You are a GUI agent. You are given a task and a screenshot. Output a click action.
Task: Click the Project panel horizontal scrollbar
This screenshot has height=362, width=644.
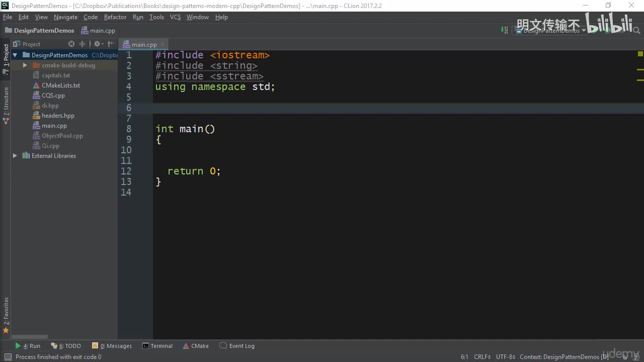pyautogui.click(x=30, y=337)
